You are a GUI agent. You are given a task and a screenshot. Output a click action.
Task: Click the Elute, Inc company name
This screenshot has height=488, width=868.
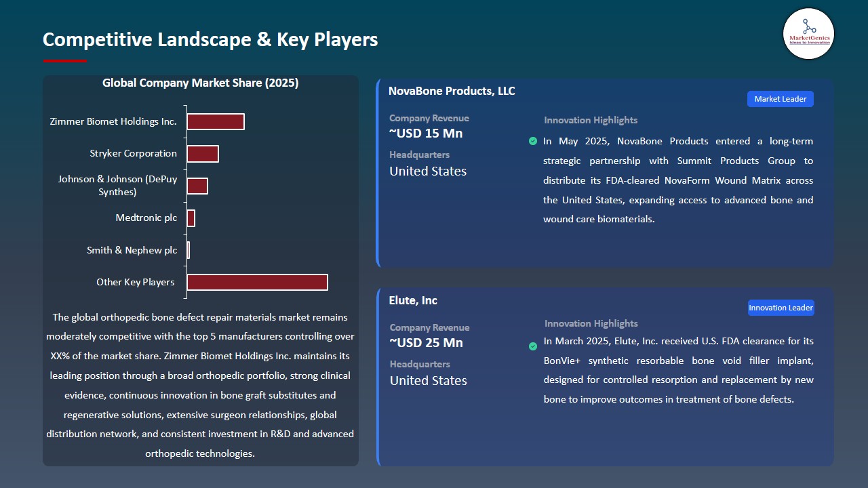(413, 300)
